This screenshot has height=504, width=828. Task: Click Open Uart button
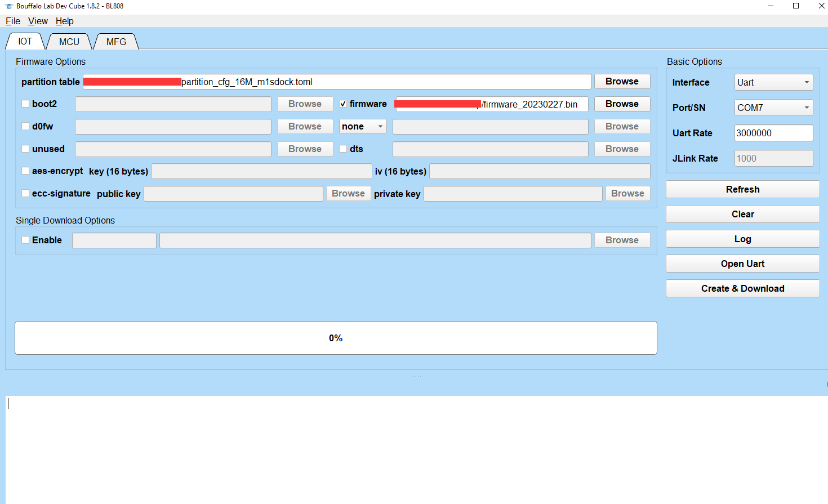(742, 264)
